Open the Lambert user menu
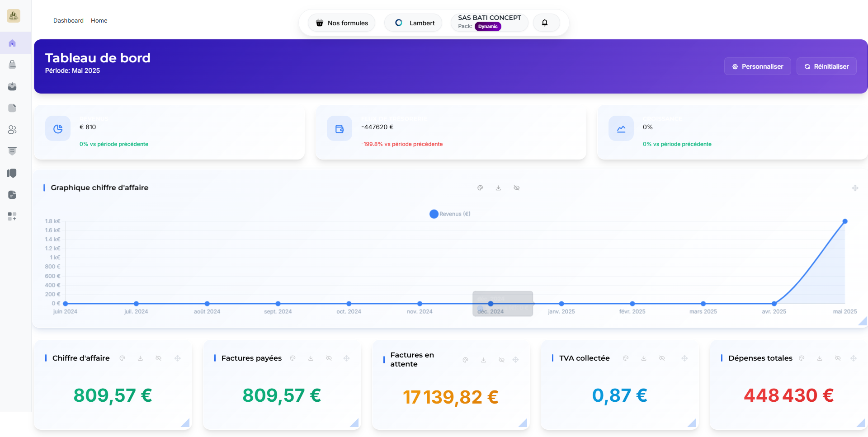Screen dimensions: 868x437 [x=415, y=23]
